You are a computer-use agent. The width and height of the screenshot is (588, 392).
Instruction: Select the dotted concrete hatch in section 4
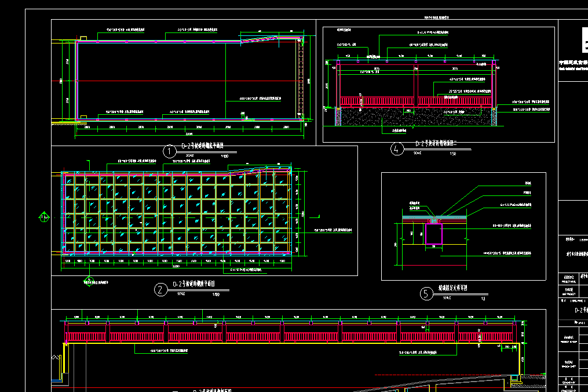point(417,117)
